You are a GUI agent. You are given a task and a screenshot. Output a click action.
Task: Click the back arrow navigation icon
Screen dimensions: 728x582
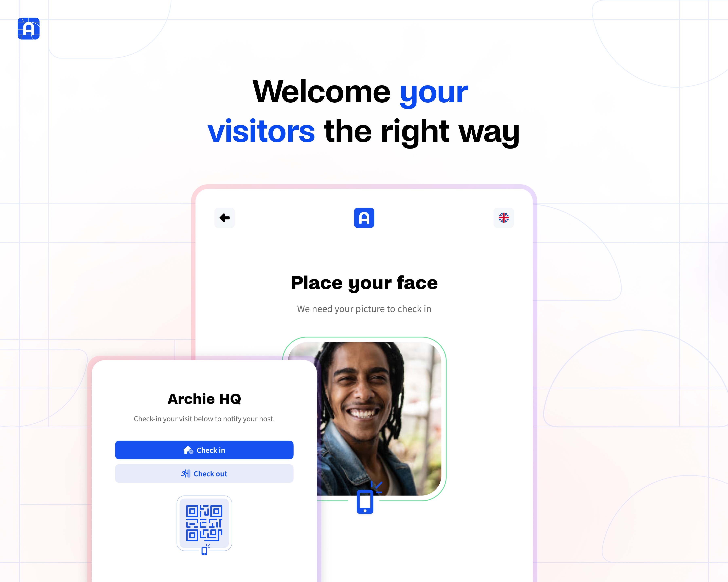[x=225, y=217]
